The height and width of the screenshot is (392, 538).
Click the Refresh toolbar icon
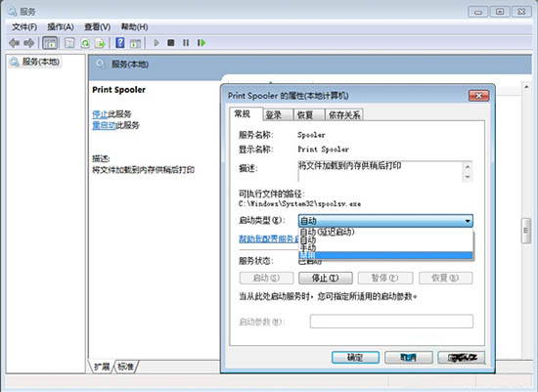tap(85, 43)
